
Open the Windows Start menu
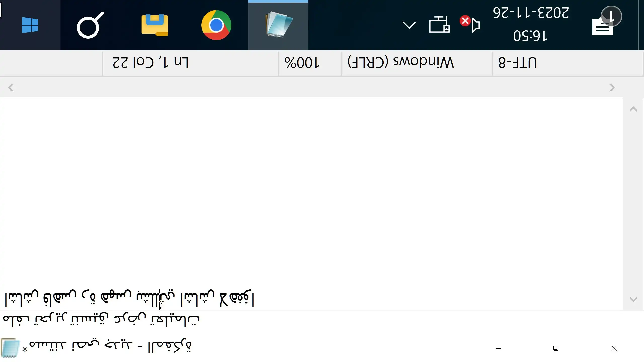coord(30,25)
